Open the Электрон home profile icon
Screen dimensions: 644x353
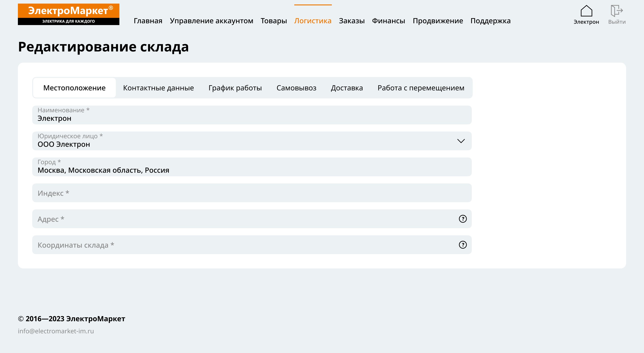[586, 11]
